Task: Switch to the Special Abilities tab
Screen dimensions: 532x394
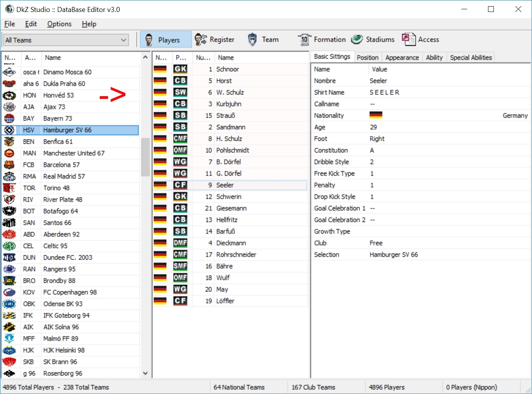Action: 471,58
